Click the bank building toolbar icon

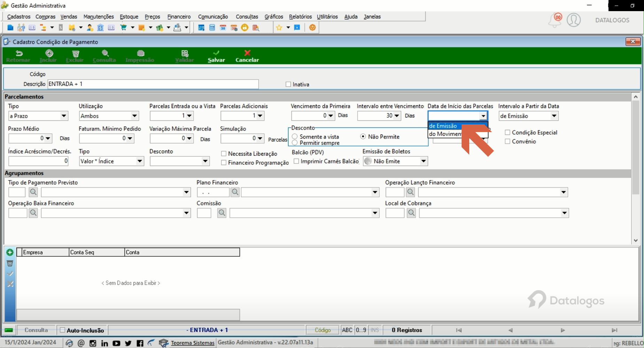click(100, 28)
